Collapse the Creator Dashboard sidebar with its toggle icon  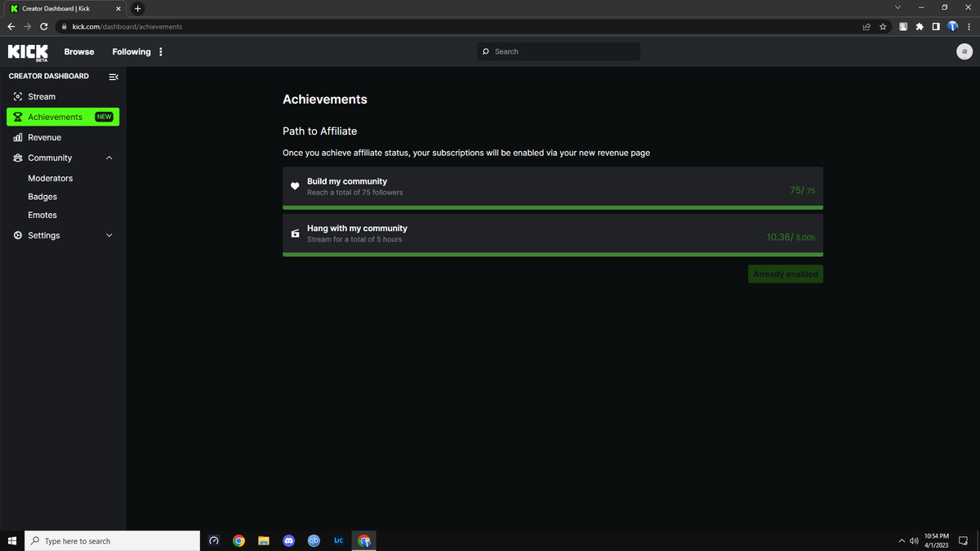[114, 77]
